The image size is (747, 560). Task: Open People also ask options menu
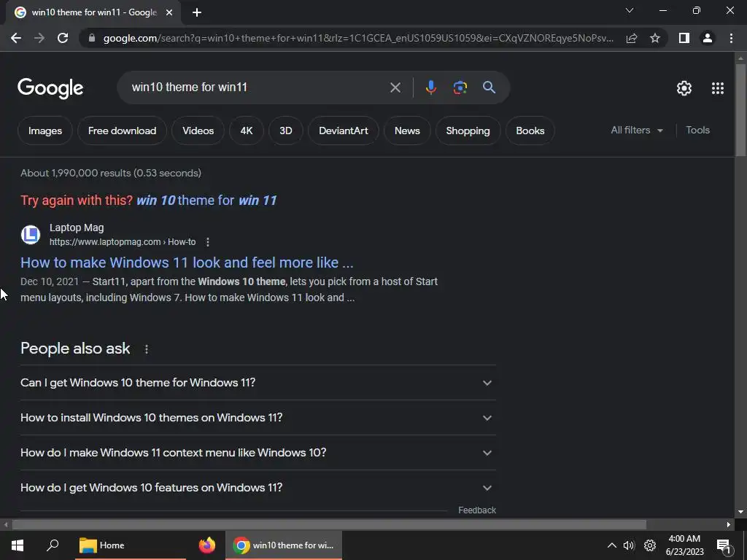coord(146,349)
